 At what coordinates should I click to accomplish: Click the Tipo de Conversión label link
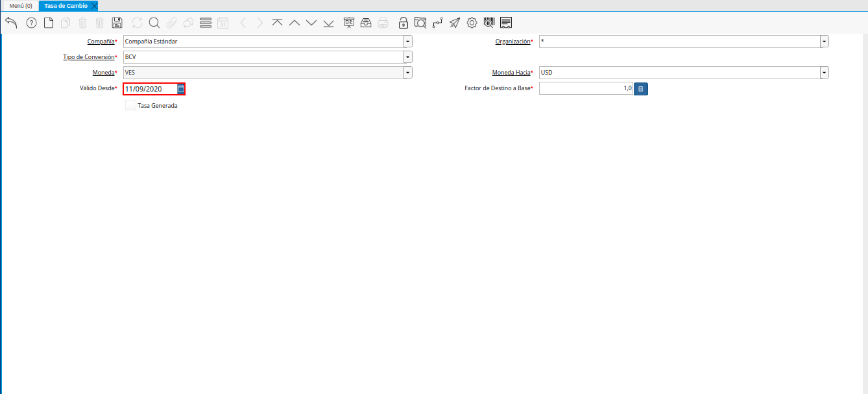coord(89,57)
